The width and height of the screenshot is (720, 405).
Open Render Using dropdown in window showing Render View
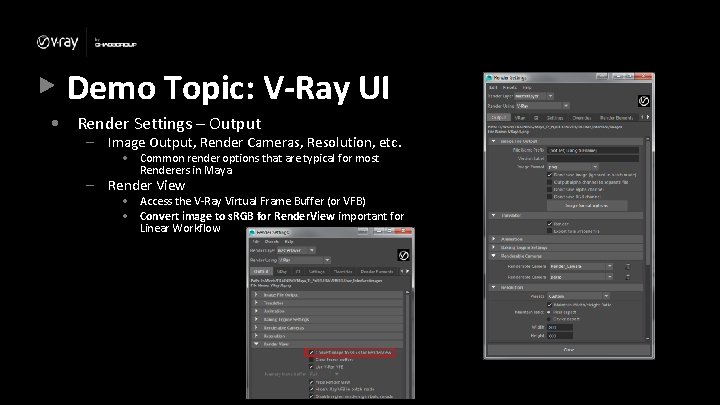[x=304, y=260]
